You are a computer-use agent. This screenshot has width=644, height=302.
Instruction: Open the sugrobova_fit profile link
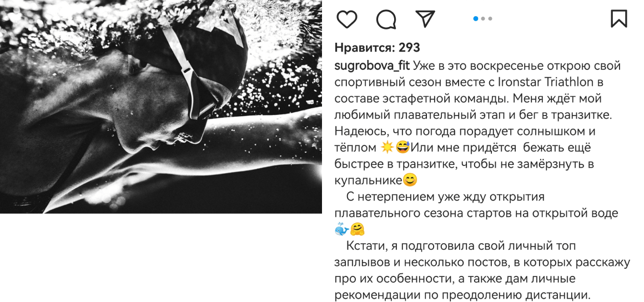click(x=372, y=66)
